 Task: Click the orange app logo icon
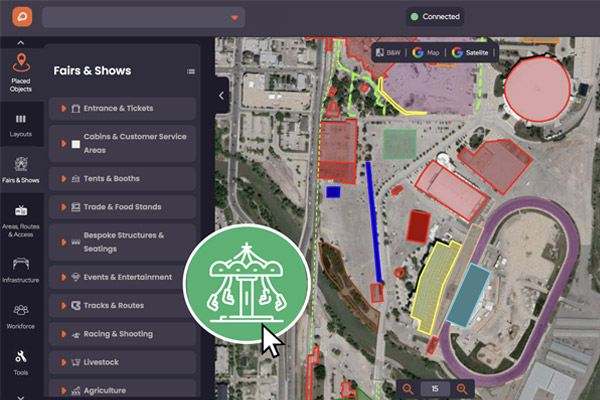[22, 17]
